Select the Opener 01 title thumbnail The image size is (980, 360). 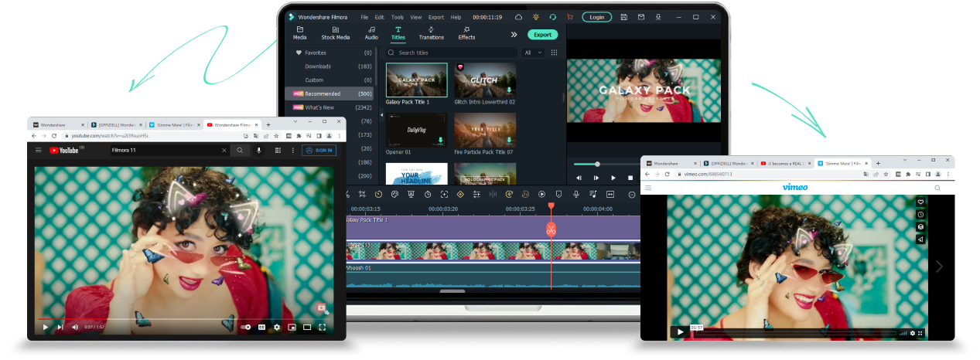coord(416,130)
